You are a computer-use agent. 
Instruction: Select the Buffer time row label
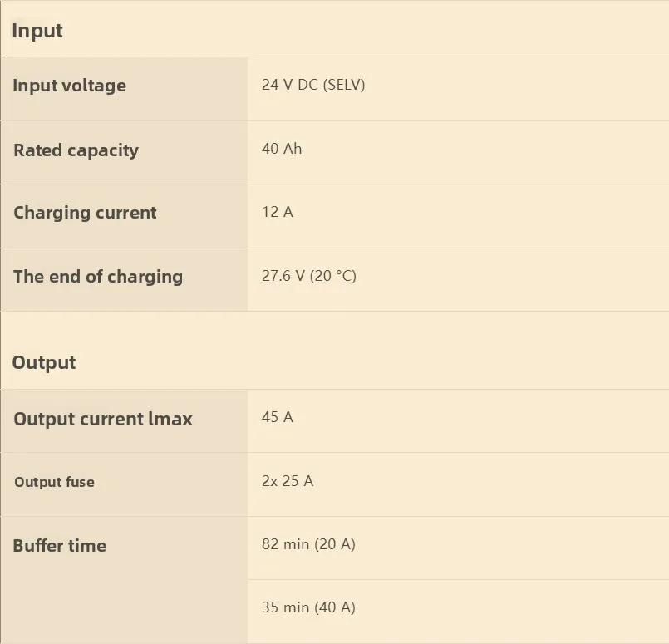click(x=60, y=546)
